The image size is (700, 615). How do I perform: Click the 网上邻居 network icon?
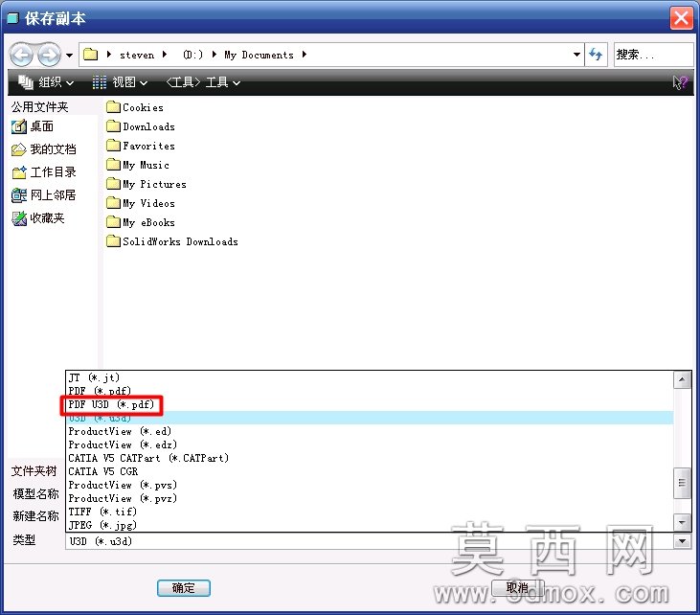pyautogui.click(x=19, y=195)
